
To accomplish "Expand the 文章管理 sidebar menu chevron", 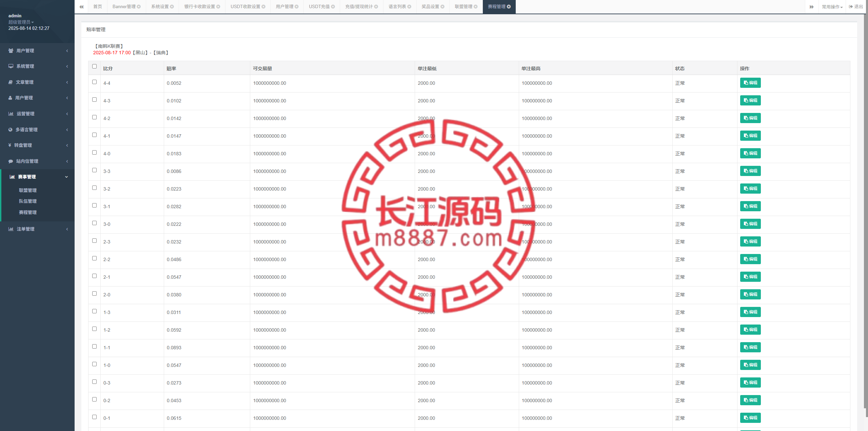I will pos(67,82).
